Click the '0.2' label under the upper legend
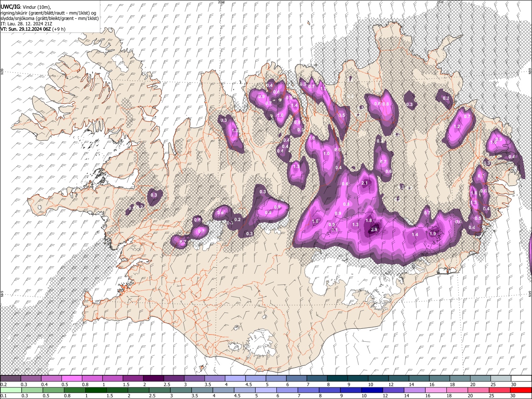This screenshot has height=399, width=532. pyautogui.click(x=3, y=384)
